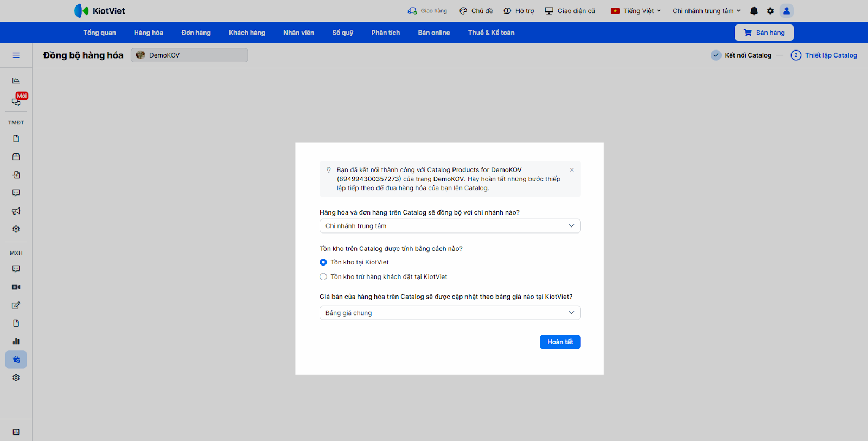Image resolution: width=868 pixels, height=441 pixels.
Task: Open the Chủ đề theme option
Action: coord(476,11)
